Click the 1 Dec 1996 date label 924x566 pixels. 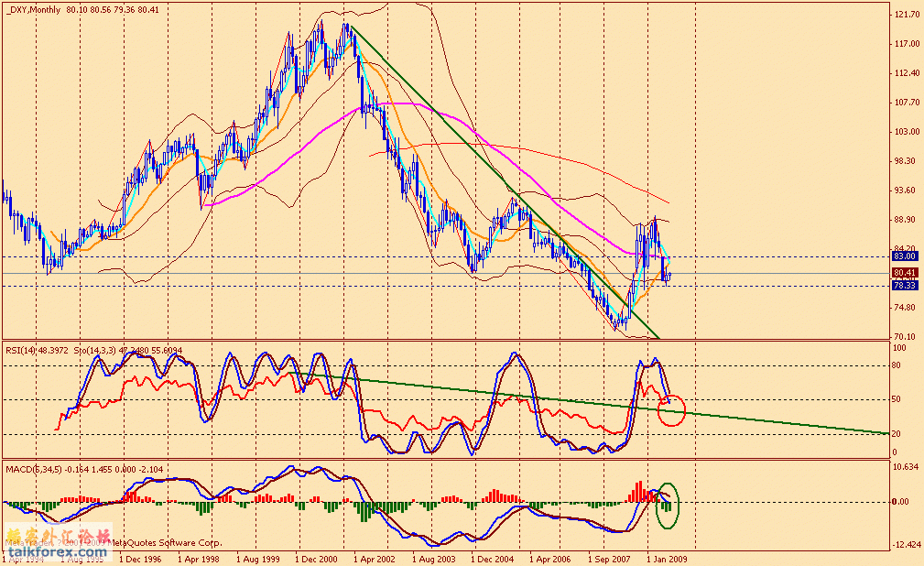point(140,559)
